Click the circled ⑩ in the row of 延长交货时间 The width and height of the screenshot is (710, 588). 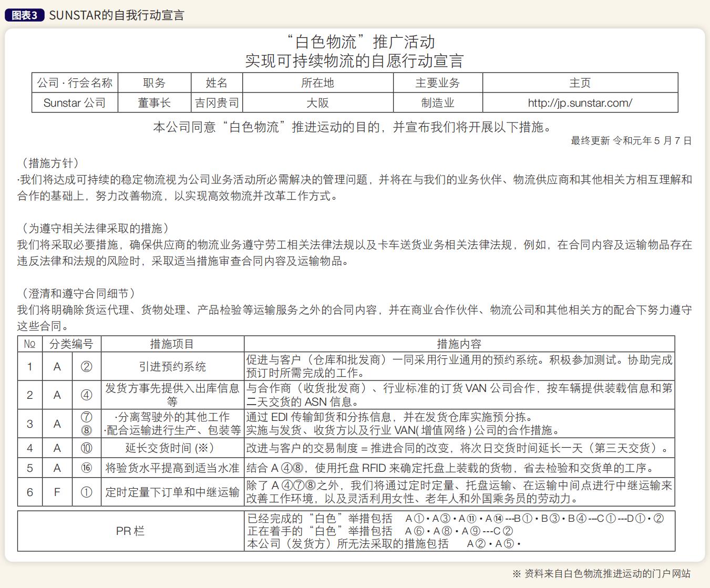pyautogui.click(x=86, y=448)
